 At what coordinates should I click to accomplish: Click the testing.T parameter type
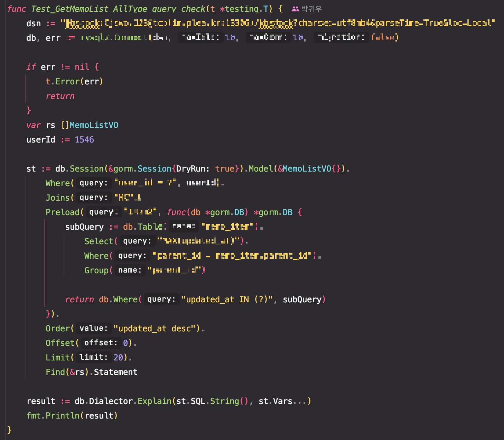pyautogui.click(x=246, y=9)
